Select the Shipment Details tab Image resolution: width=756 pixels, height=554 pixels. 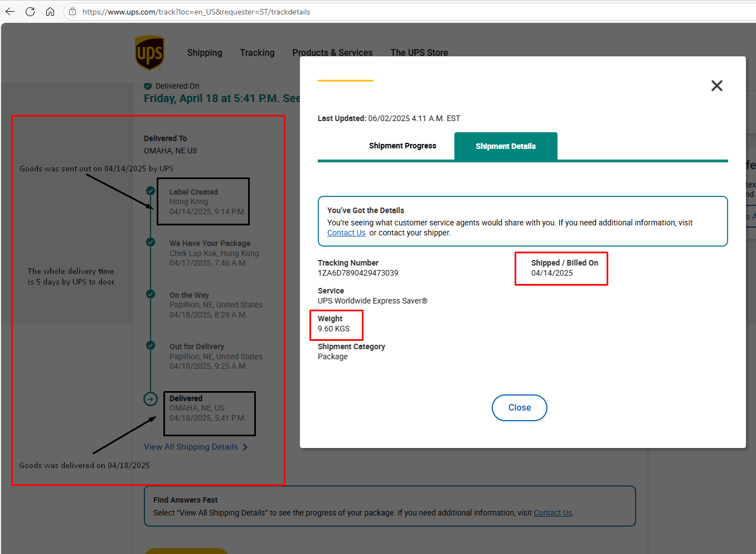click(x=506, y=146)
